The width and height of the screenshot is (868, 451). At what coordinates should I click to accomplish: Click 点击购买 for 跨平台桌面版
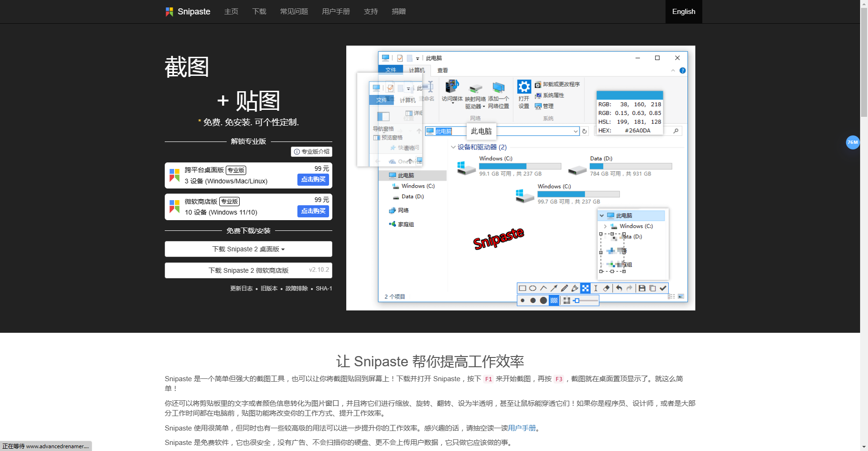pyautogui.click(x=313, y=180)
